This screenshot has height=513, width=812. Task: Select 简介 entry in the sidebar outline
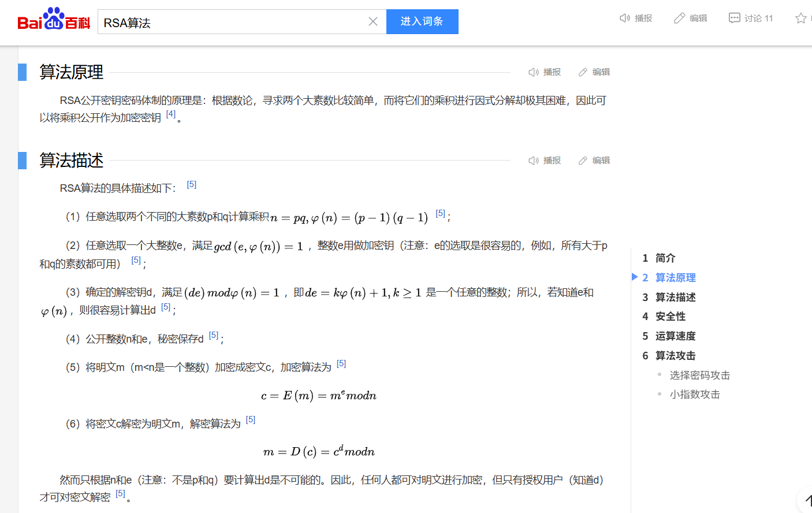pos(665,258)
